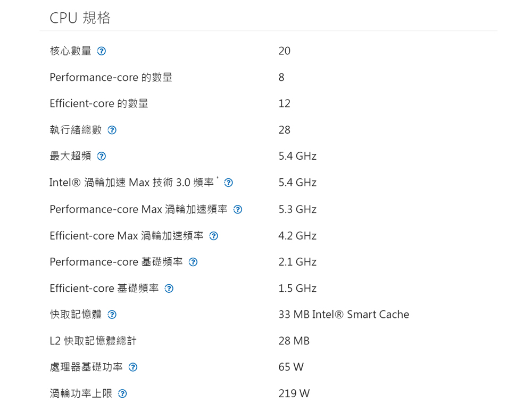The width and height of the screenshot is (532, 411).
Task: Click the 33 MB Intel Smart Cache value
Action: (344, 315)
